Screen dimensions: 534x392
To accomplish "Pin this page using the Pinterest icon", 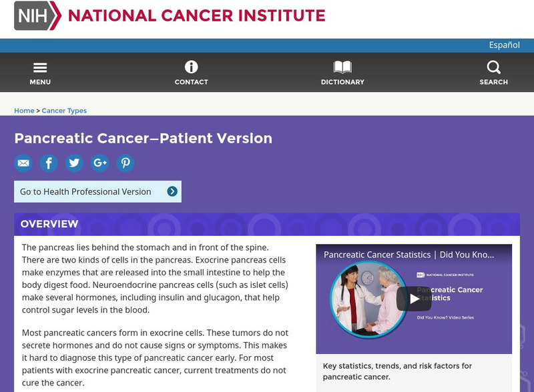I will (x=125, y=162).
